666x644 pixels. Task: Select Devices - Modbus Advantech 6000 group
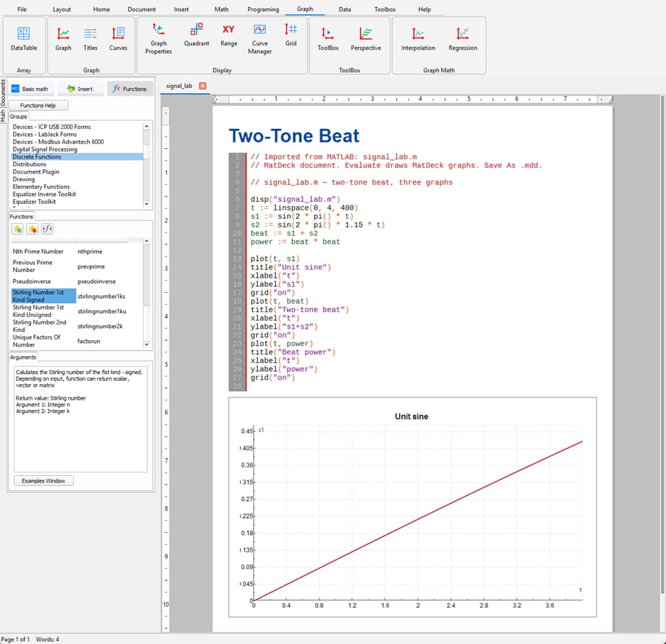point(77,142)
